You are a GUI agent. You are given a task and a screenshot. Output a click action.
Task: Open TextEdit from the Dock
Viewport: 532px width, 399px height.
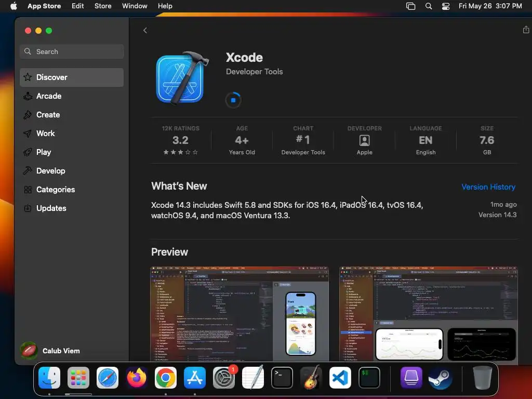click(253, 378)
